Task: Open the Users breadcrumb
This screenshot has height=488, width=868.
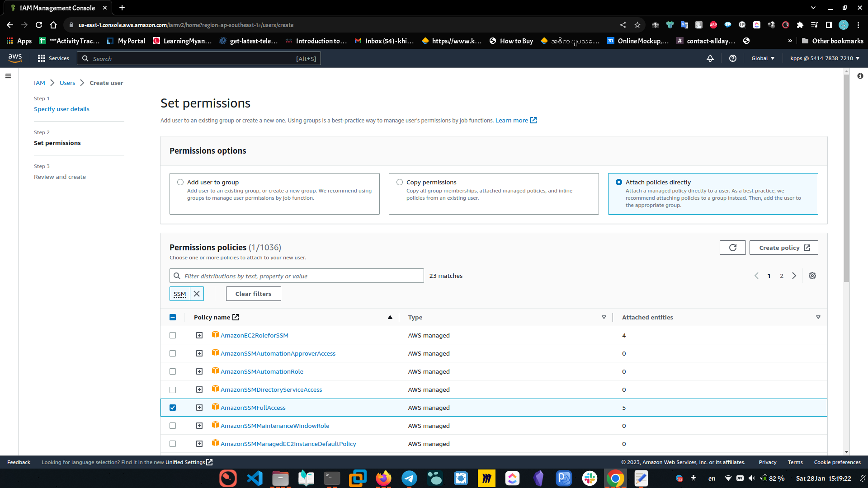Action: tap(67, 83)
